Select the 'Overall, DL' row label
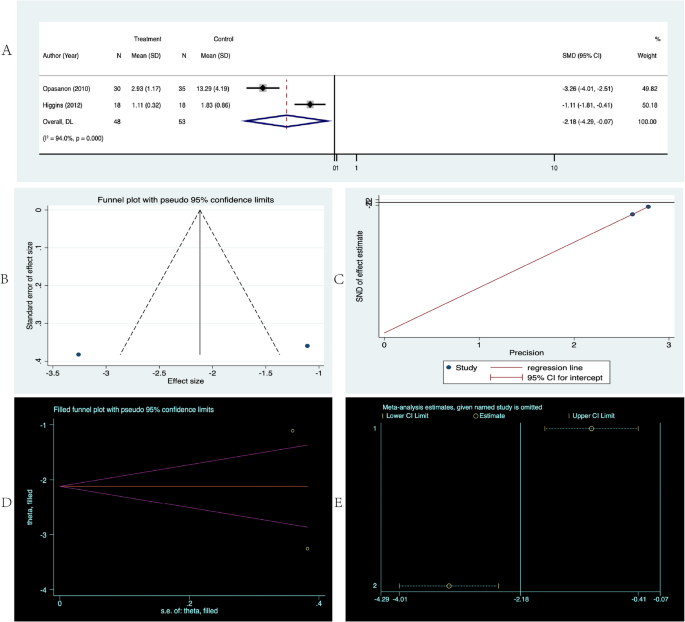This screenshot has height=622, width=685. click(58, 122)
